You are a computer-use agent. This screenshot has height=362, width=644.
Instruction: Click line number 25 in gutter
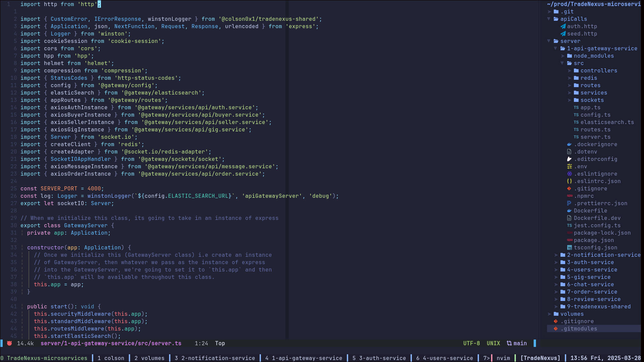pos(13,189)
